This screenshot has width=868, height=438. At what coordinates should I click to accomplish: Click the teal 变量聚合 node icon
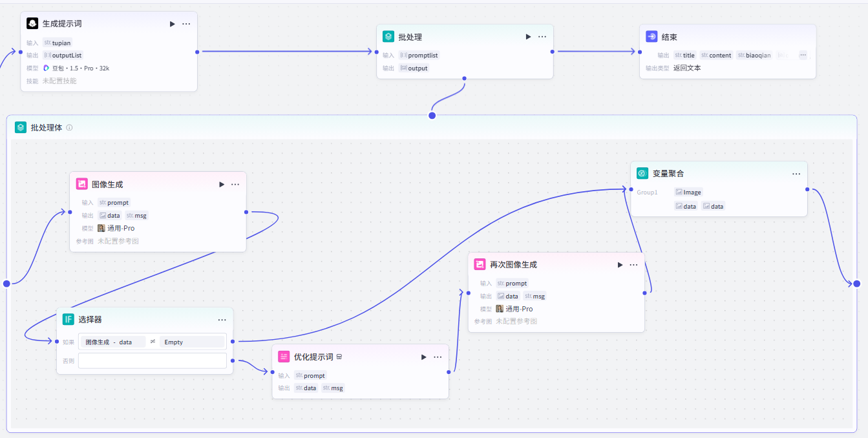pyautogui.click(x=642, y=173)
